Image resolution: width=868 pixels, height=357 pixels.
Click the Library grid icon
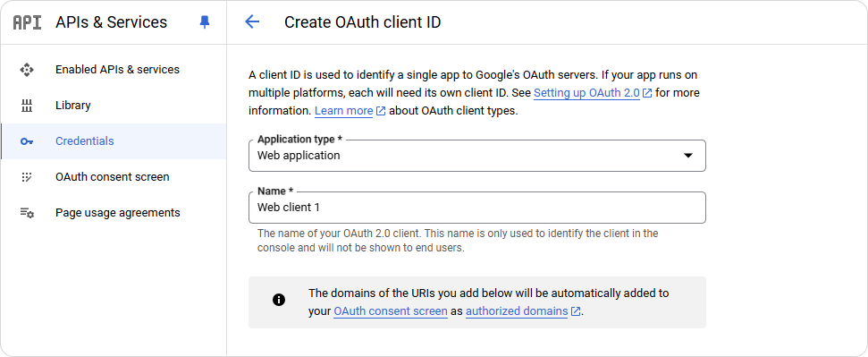pos(27,106)
